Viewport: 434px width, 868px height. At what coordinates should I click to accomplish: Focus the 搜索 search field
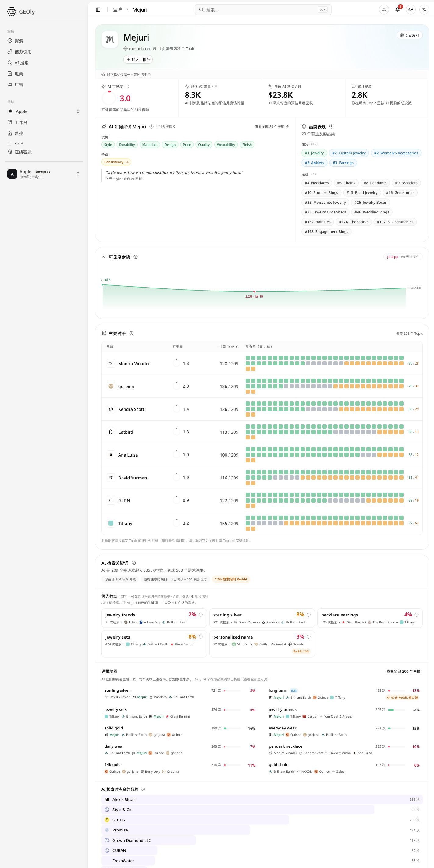(x=263, y=10)
